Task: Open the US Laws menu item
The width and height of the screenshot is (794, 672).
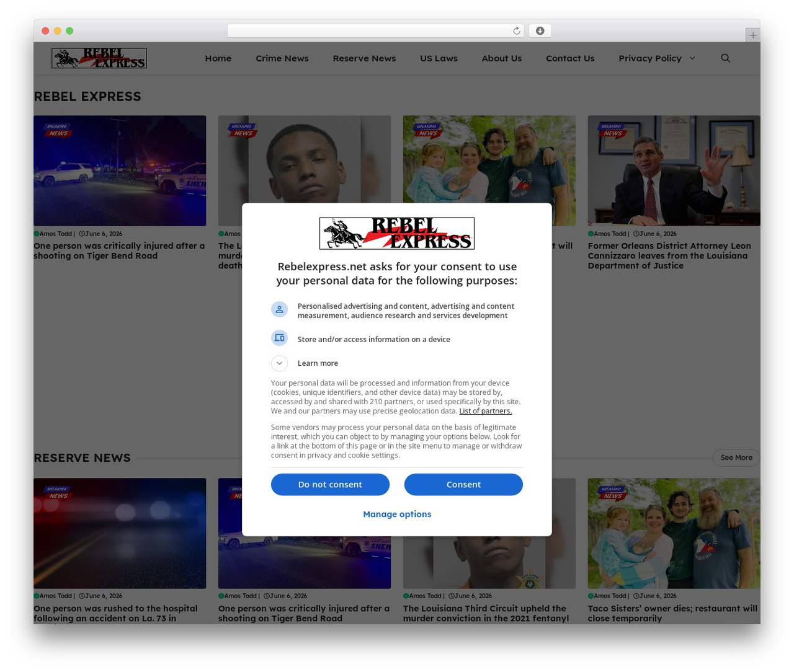Action: [439, 58]
